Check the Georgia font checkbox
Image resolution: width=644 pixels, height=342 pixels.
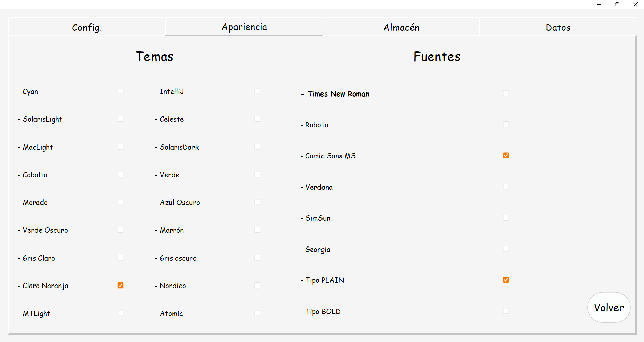click(506, 249)
